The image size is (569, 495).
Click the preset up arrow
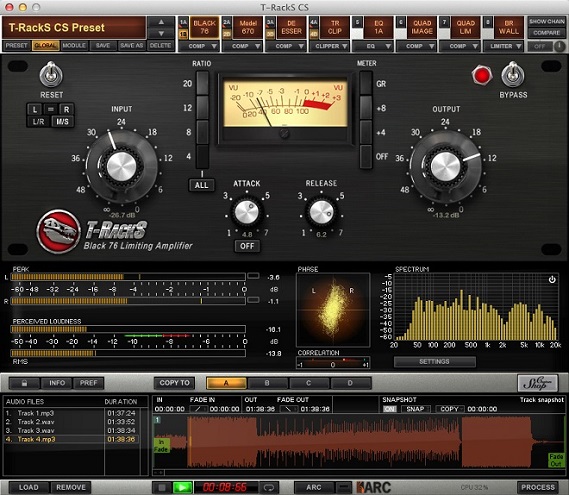point(161,22)
